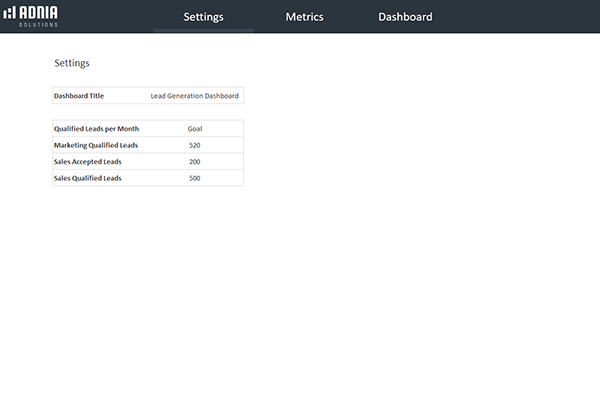Click the active underline beneath Settings tab

tap(203, 31)
